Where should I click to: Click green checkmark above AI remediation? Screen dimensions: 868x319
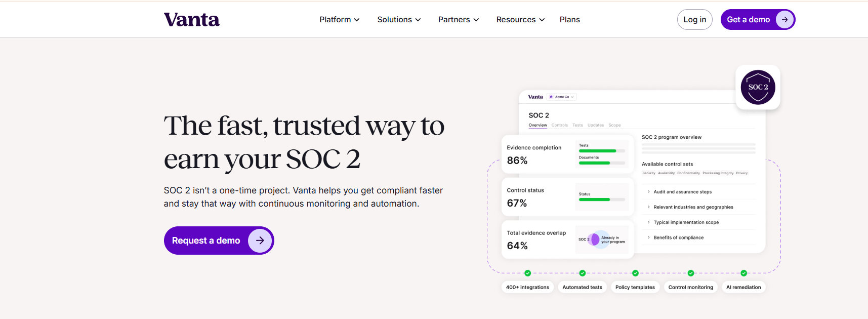tap(743, 273)
